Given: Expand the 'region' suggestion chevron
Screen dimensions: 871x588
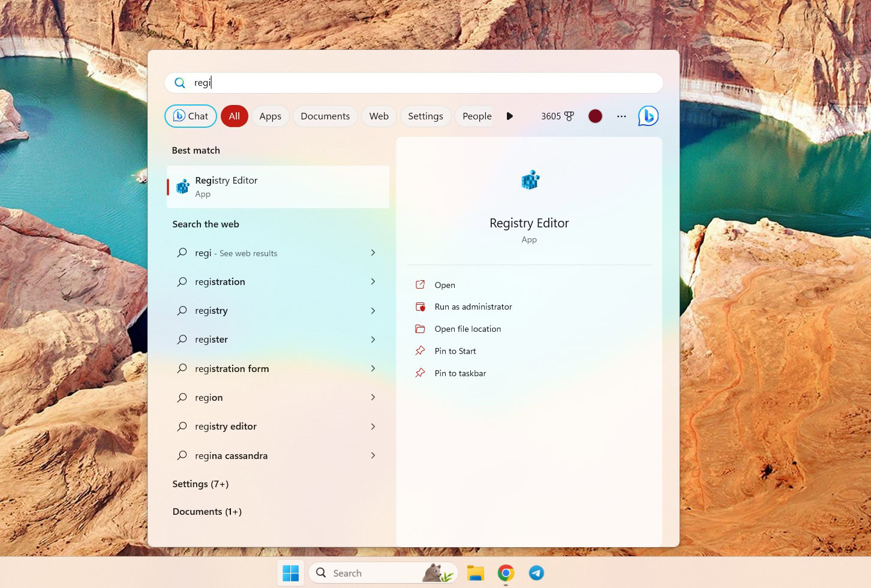Looking at the screenshot, I should (373, 397).
